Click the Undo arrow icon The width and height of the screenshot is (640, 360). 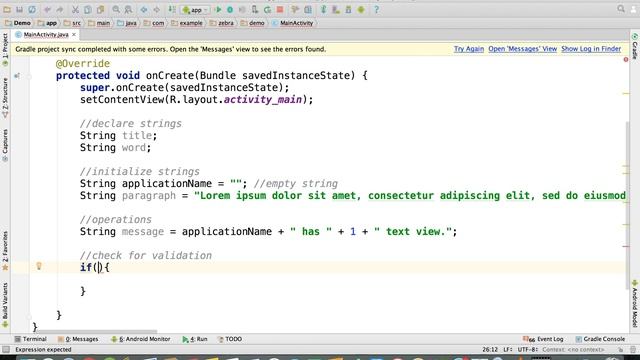coord(47,9)
